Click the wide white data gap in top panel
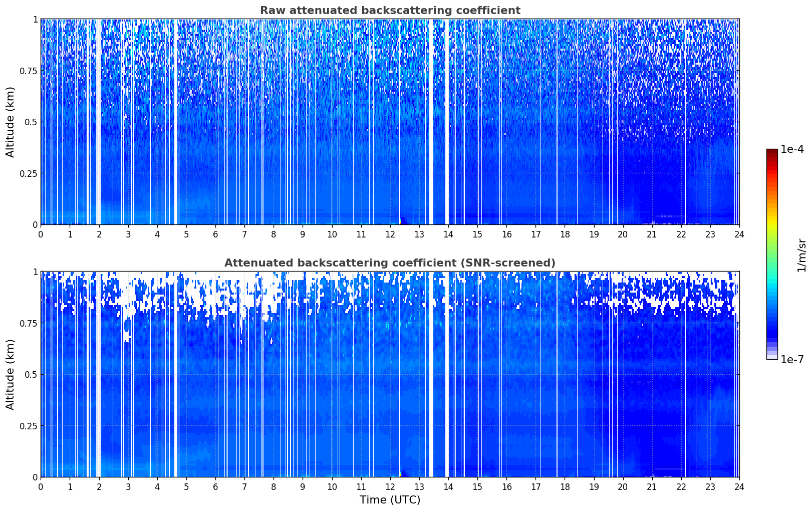Viewport: 812px width, 511px height. (431, 122)
